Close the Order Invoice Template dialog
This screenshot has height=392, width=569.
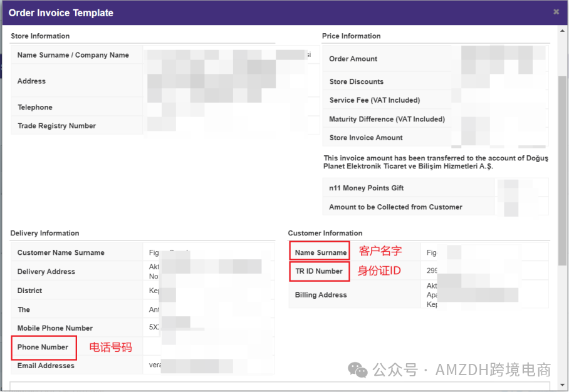click(x=556, y=12)
